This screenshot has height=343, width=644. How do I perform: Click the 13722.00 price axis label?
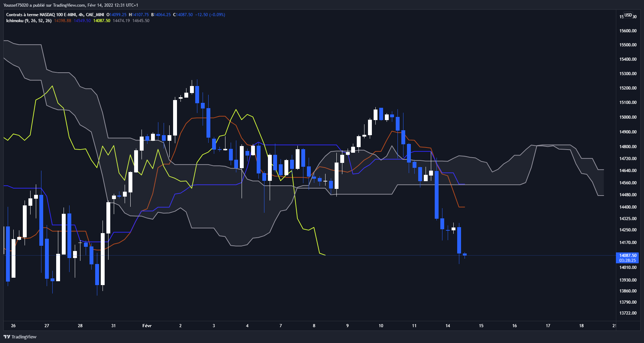tap(628, 313)
